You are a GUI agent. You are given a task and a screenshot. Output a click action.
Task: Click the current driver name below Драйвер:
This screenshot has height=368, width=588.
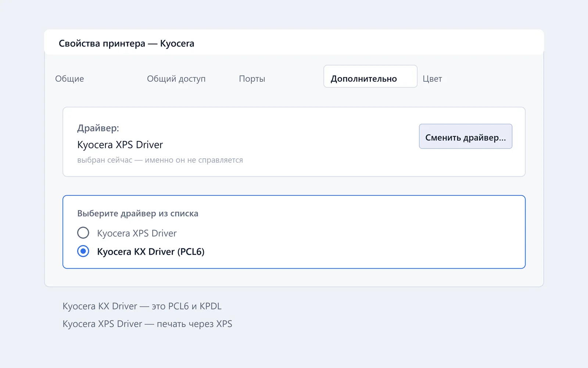(120, 145)
